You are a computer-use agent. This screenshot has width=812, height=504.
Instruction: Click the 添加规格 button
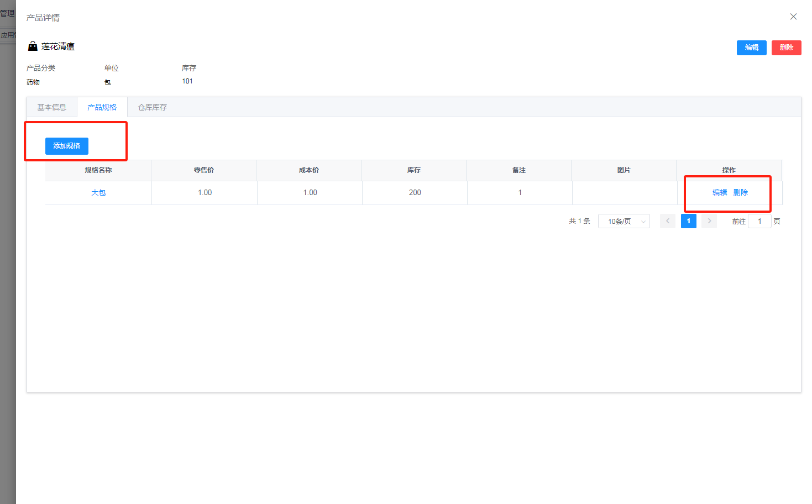click(x=66, y=146)
